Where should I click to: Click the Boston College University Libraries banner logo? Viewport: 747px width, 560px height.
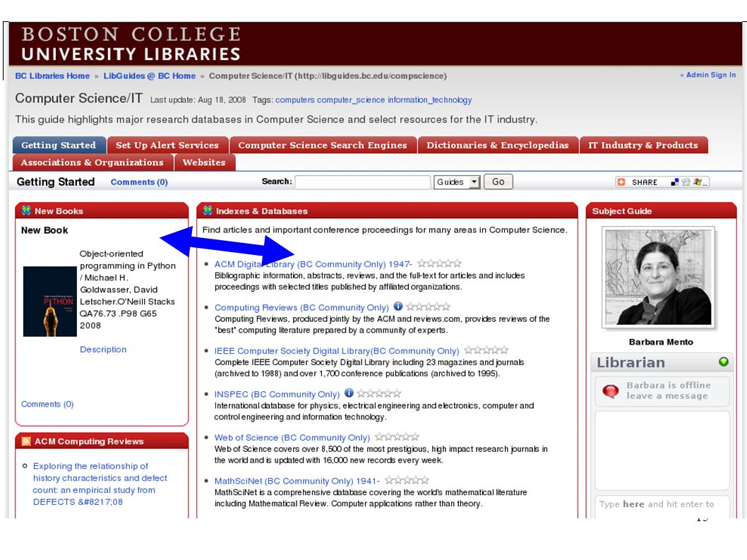131,43
